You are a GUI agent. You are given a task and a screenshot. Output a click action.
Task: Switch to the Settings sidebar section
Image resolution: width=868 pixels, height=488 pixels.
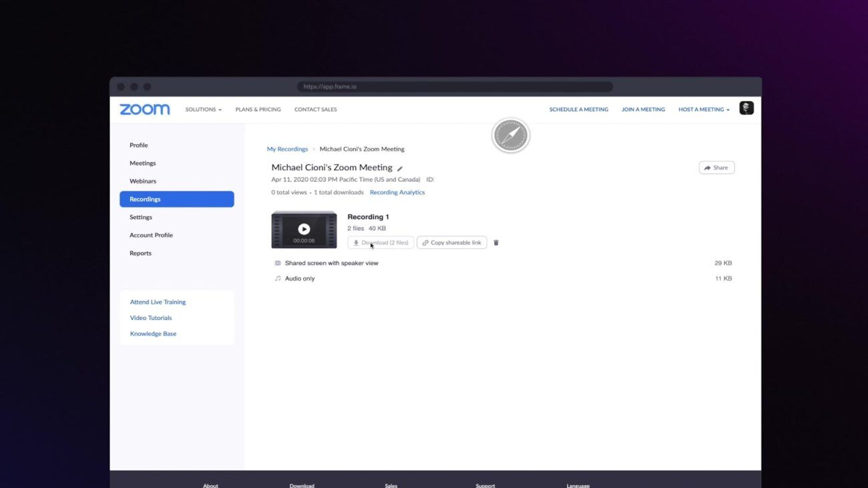pyautogui.click(x=140, y=216)
